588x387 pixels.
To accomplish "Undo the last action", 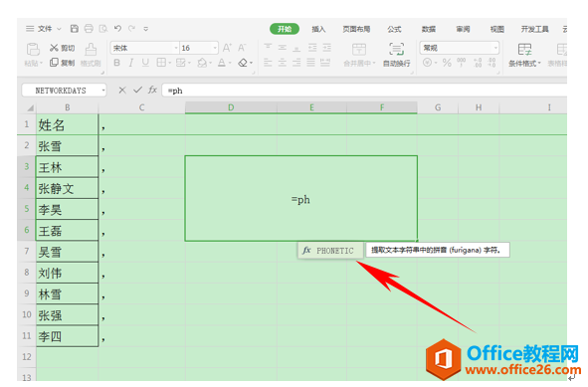I will tap(117, 29).
